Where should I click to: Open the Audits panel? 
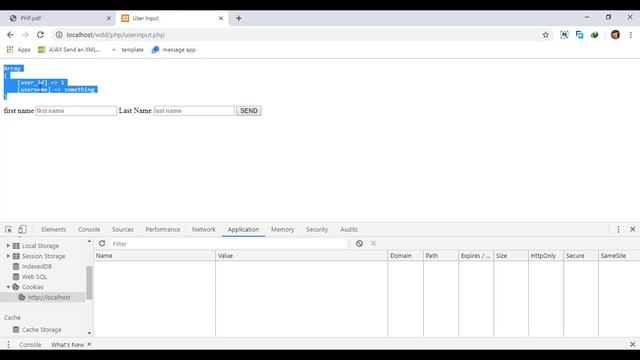(x=349, y=229)
